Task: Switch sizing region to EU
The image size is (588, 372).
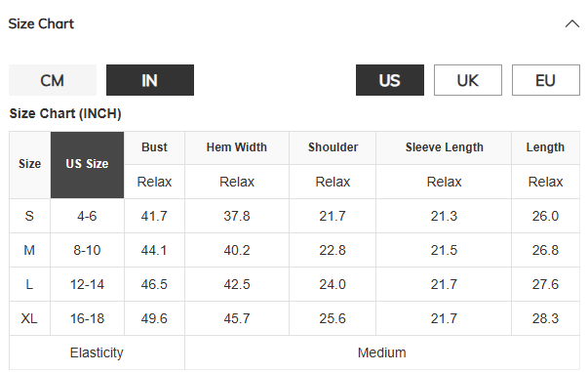Action: pos(546,80)
